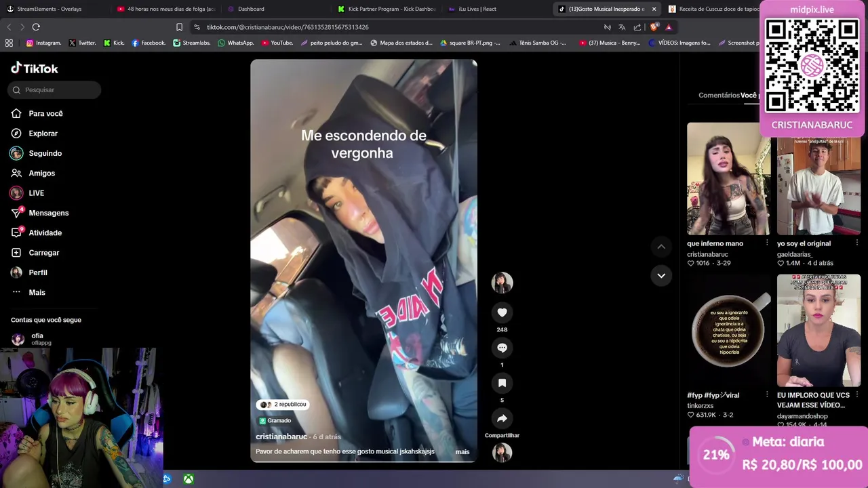
Task: Open tinkerzxs profile link
Action: pyautogui.click(x=701, y=406)
